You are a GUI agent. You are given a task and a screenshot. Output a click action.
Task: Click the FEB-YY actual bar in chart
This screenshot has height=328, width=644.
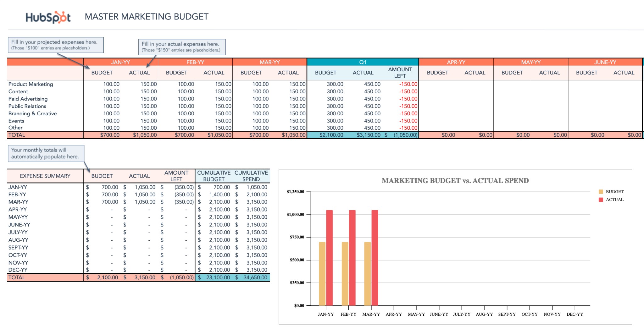352,258
